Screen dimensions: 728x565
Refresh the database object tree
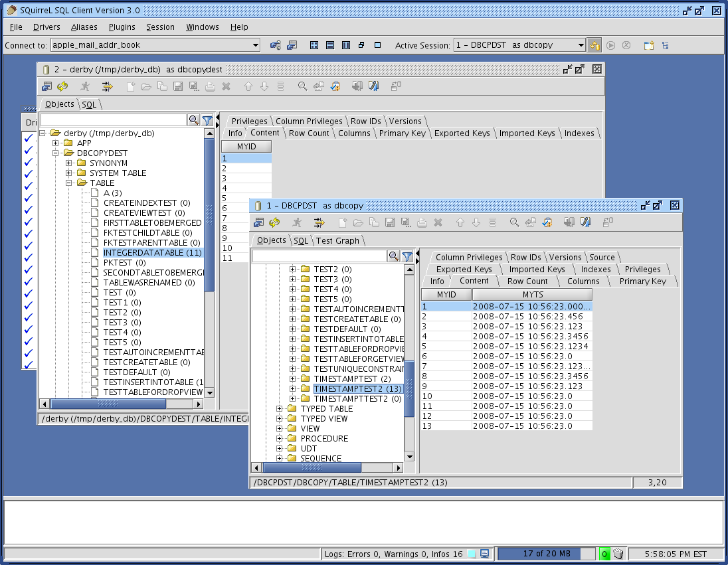(274, 222)
